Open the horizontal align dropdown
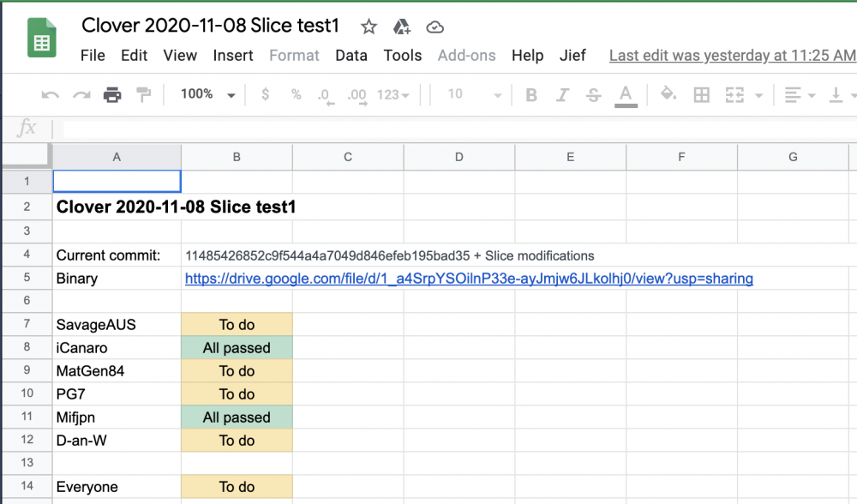857x504 pixels. coord(800,95)
